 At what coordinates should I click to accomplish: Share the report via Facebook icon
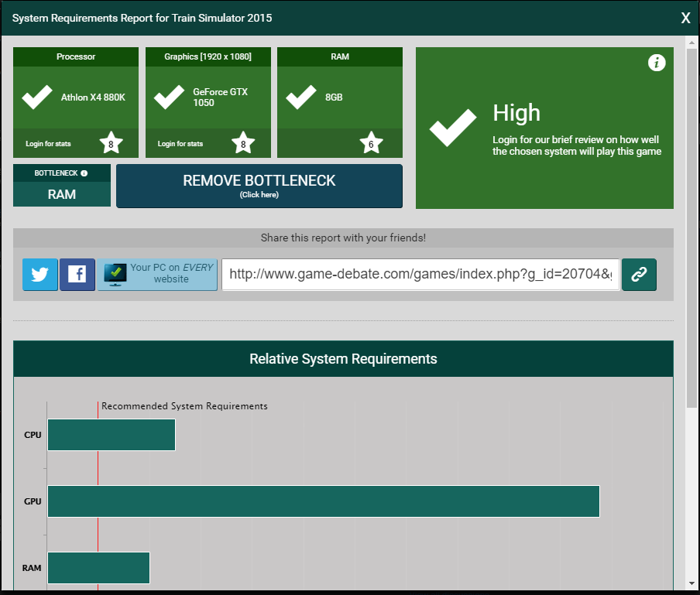click(x=77, y=275)
